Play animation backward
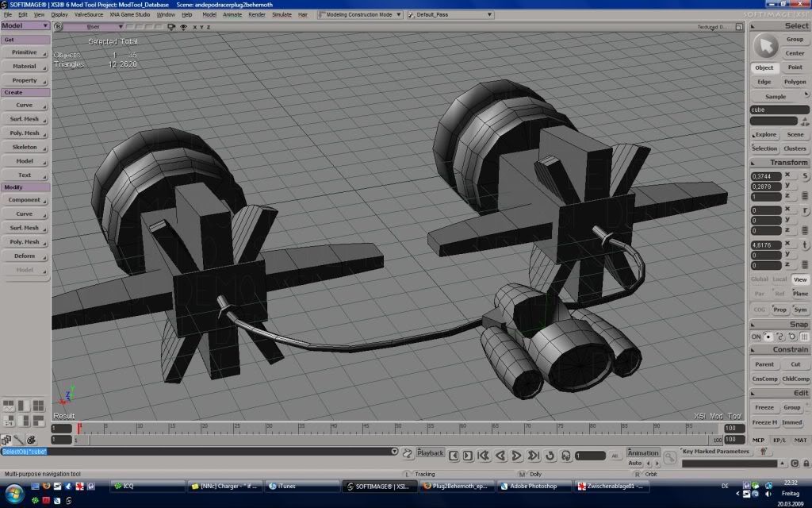The width and height of the screenshot is (812, 508). tap(500, 456)
